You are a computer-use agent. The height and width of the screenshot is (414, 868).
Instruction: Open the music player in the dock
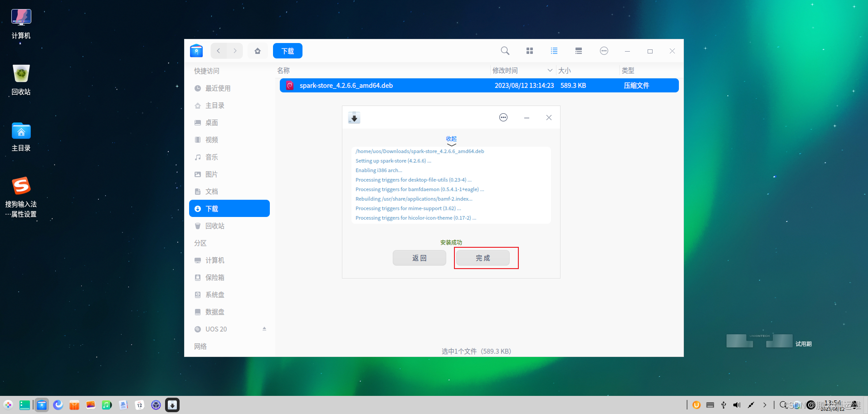(107, 405)
